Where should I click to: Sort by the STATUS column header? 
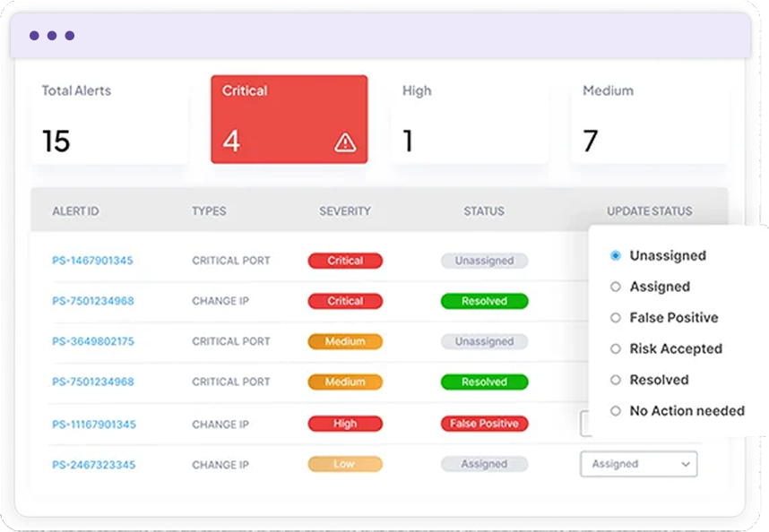(484, 211)
